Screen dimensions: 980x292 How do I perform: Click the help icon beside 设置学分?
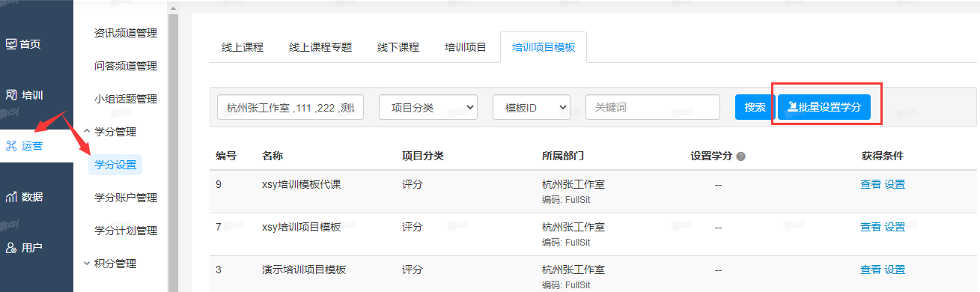tap(741, 156)
